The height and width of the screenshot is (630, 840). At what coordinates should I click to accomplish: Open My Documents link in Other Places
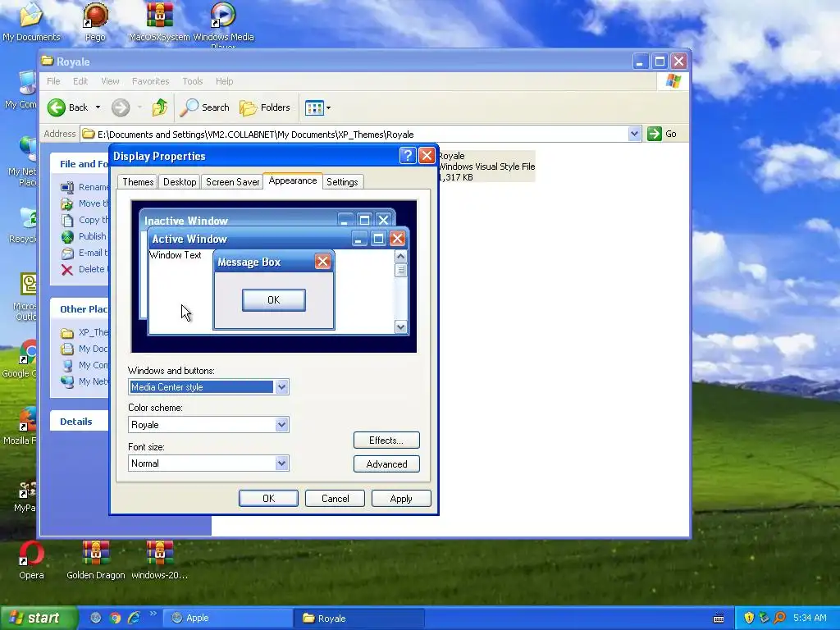(x=85, y=349)
